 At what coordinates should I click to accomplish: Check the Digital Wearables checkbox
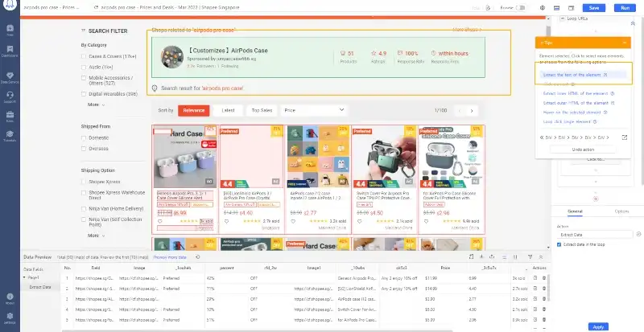(x=84, y=94)
